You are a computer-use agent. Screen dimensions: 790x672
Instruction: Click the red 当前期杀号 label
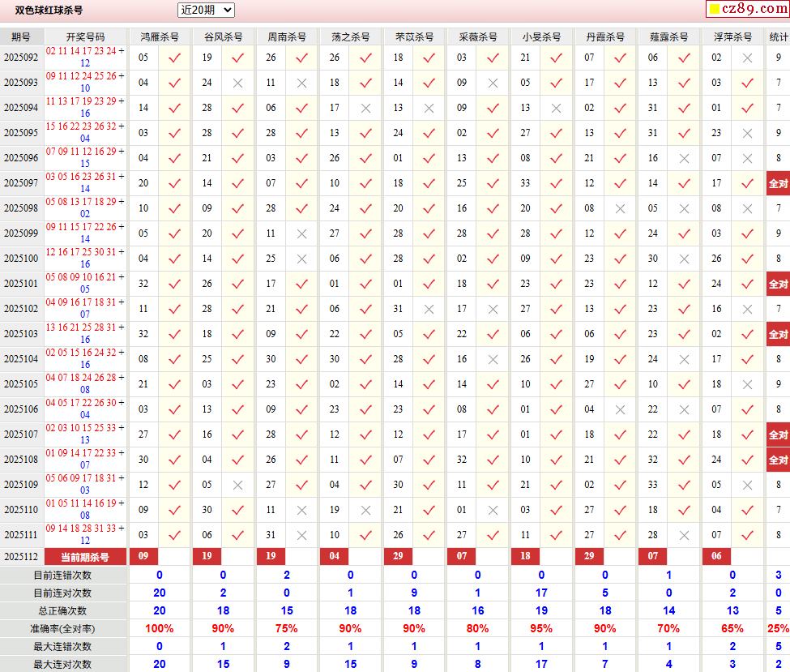pyautogui.click(x=85, y=557)
